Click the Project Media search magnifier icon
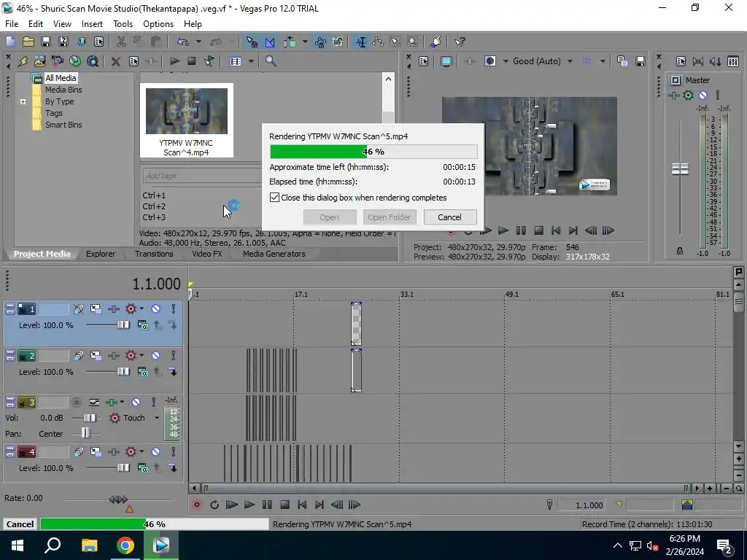This screenshot has width=747, height=560. click(x=271, y=61)
